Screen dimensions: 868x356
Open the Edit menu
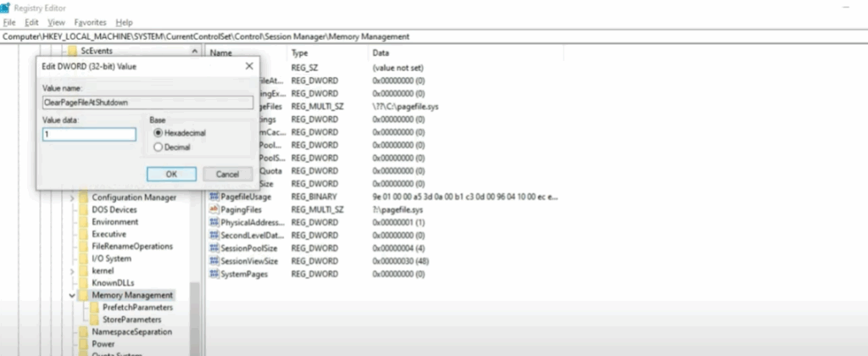(x=31, y=23)
